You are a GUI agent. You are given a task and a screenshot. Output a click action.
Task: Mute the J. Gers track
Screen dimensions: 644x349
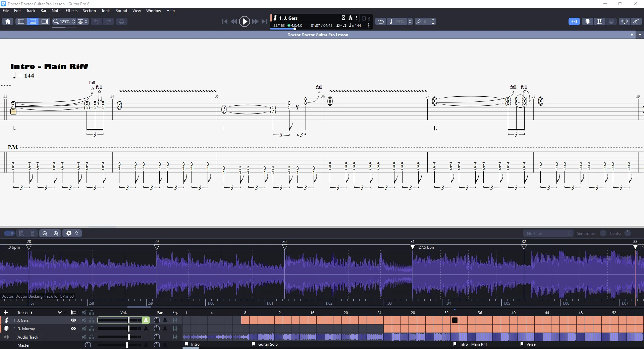84,320
